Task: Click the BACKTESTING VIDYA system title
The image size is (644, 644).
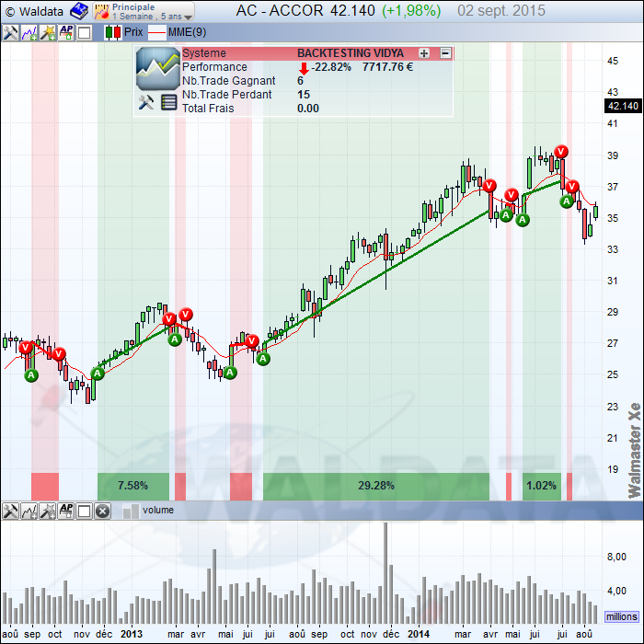Action: tap(351, 53)
